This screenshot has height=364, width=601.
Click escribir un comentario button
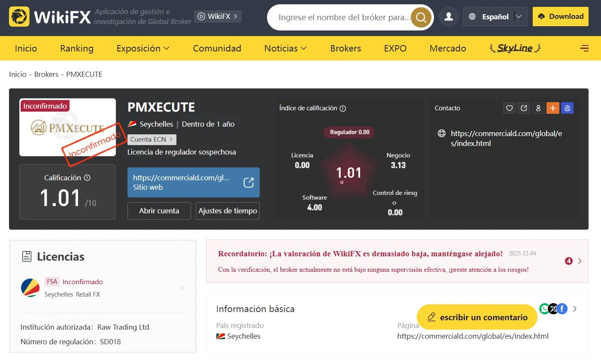477,317
